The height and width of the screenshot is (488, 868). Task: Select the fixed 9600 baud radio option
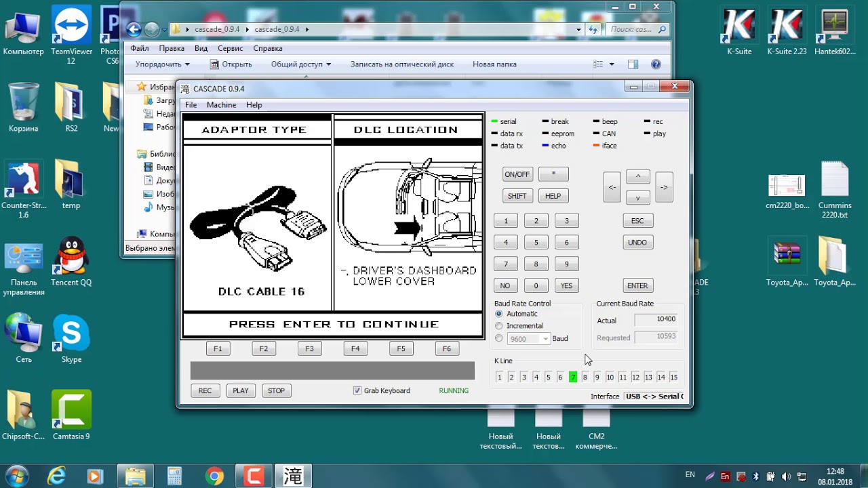(499, 338)
